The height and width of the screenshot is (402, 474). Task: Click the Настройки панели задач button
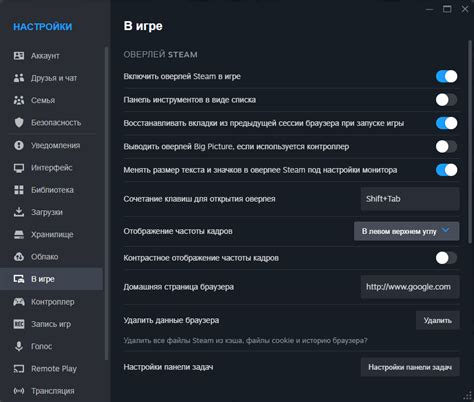point(410,367)
